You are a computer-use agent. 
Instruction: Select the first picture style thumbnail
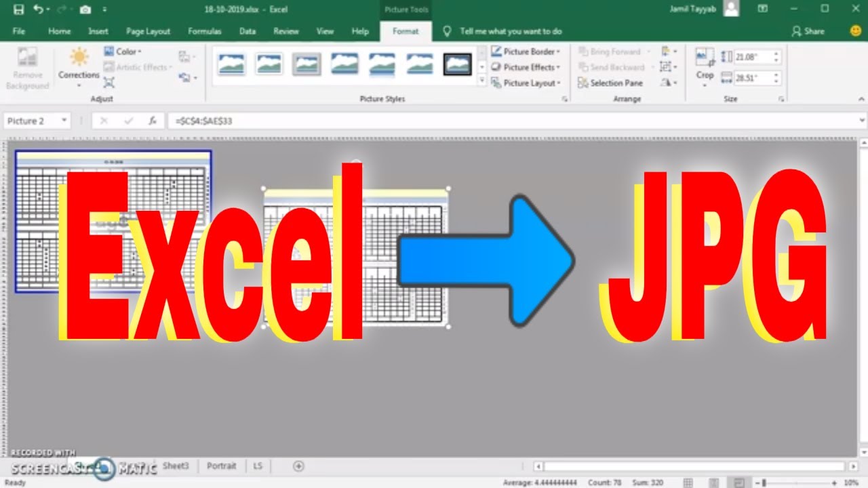pyautogui.click(x=230, y=64)
